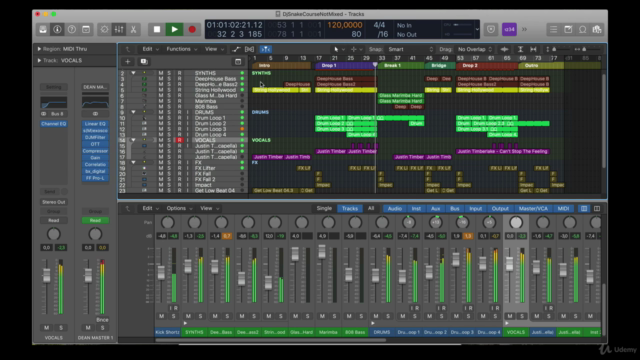This screenshot has height=360, width=640.
Task: Collapse the VOCALS track stack triangle
Action: tap(133, 140)
